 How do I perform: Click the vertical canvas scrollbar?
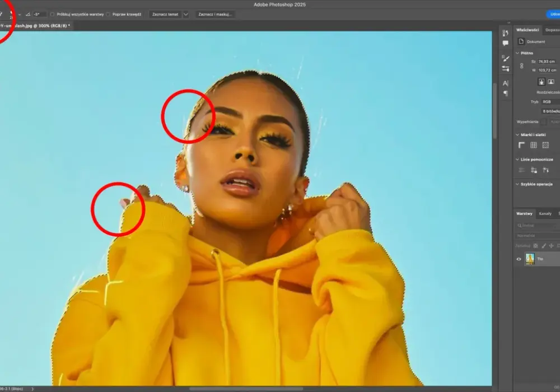494,111
